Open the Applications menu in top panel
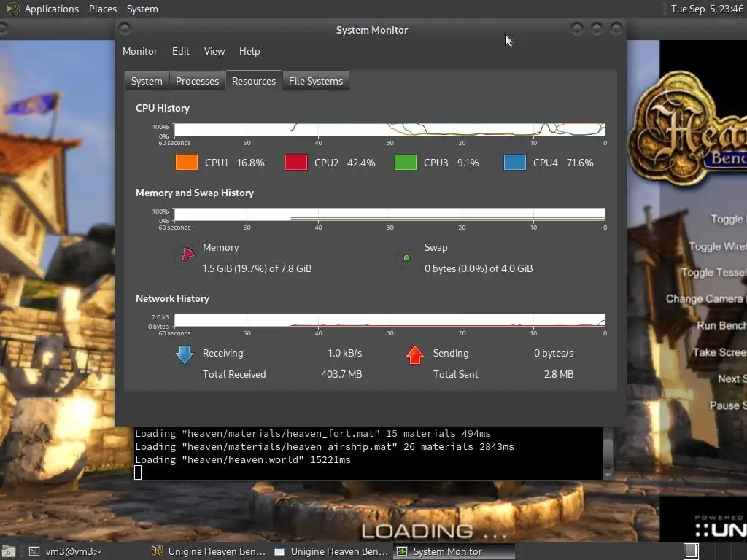Screen dimensions: 747x560 point(52,9)
